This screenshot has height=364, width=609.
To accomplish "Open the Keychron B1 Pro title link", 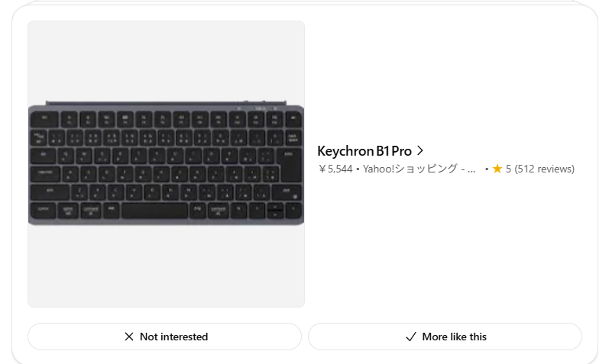I will point(364,151).
